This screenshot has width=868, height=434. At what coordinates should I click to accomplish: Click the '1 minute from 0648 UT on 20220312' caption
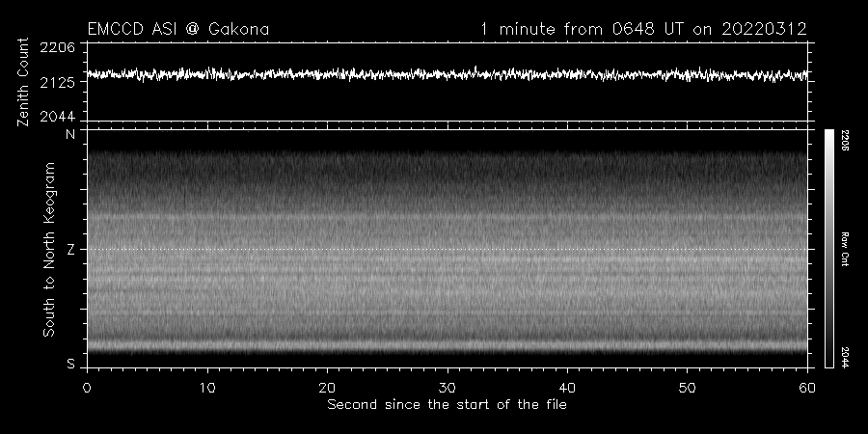[643, 29]
